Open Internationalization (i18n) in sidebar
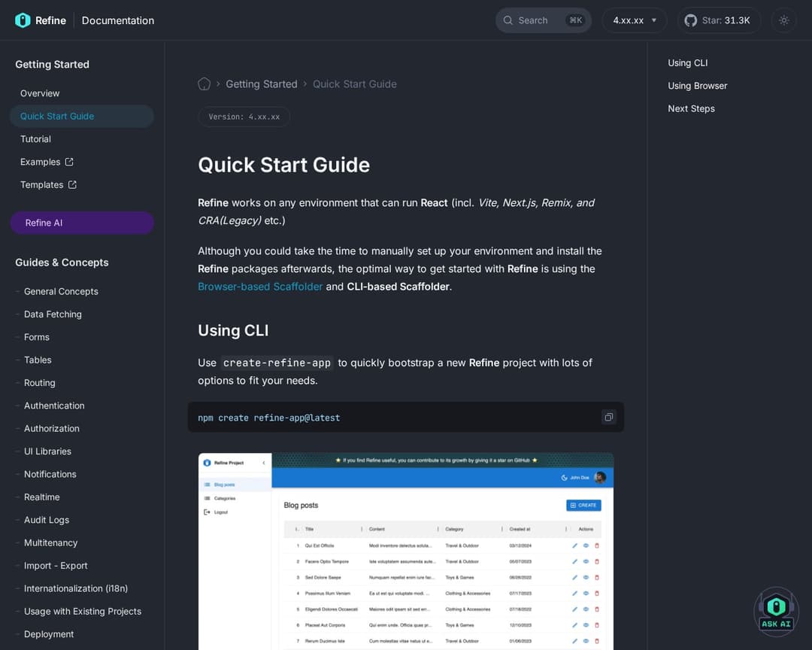Screen dimensions: 812x650 point(76,588)
